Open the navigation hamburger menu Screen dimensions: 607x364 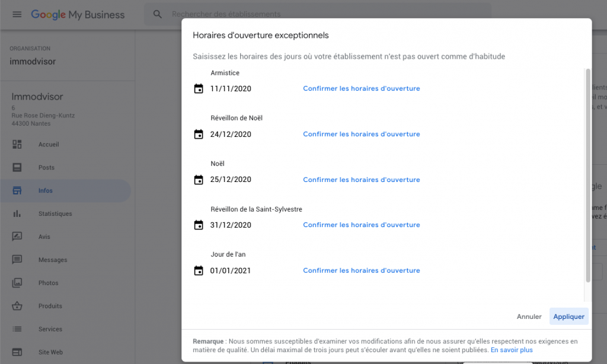tap(17, 14)
